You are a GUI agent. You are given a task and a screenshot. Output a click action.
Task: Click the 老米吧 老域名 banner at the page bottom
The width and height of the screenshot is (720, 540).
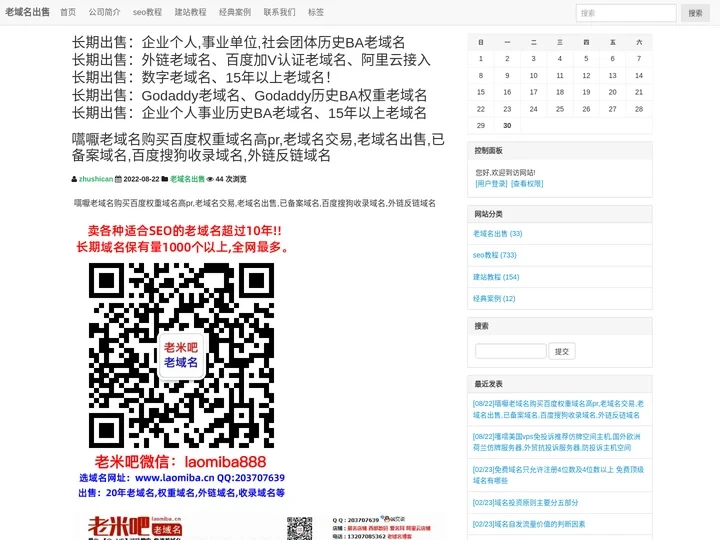coord(259,526)
